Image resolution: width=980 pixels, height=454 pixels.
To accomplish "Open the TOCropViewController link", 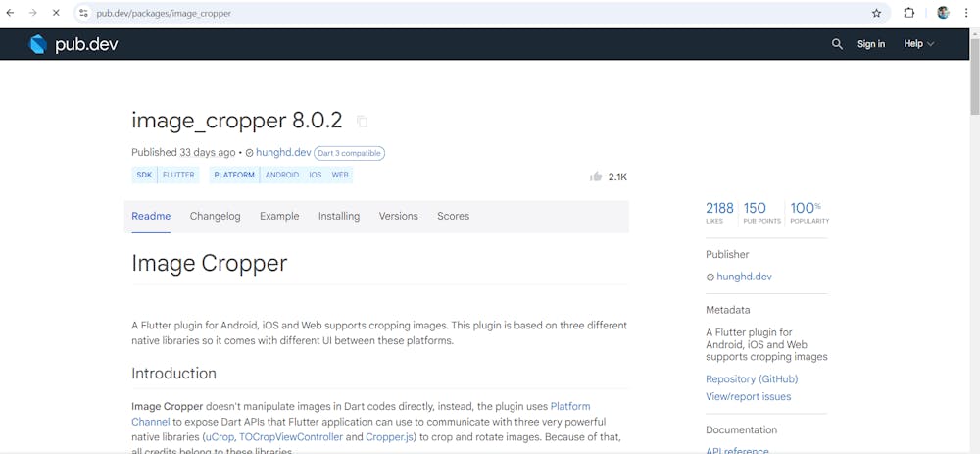I will 291,437.
